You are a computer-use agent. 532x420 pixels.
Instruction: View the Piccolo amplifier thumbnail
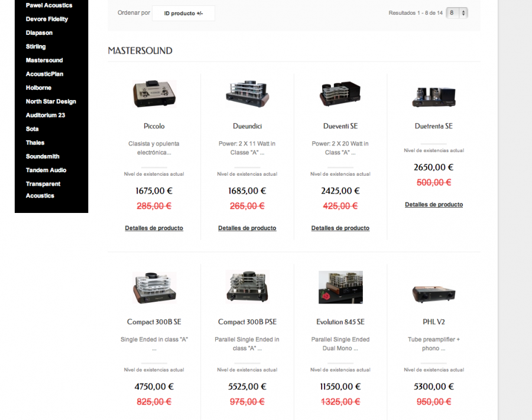(x=154, y=93)
